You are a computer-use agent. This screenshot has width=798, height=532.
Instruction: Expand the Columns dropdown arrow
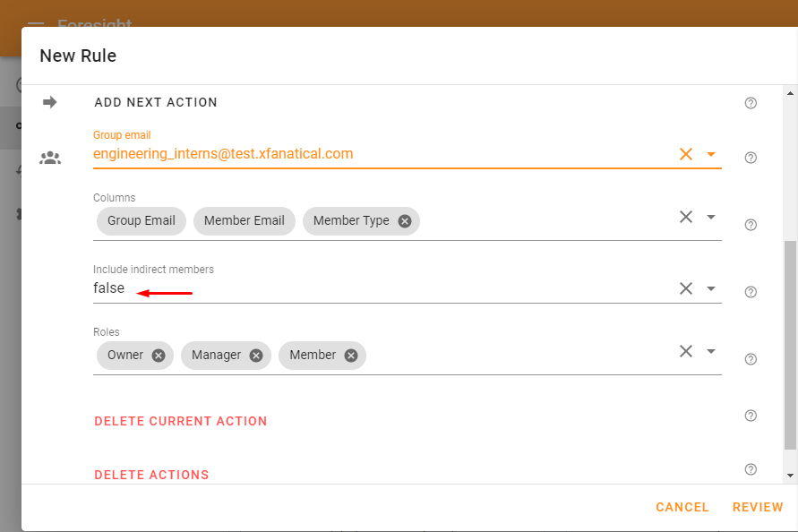click(711, 217)
